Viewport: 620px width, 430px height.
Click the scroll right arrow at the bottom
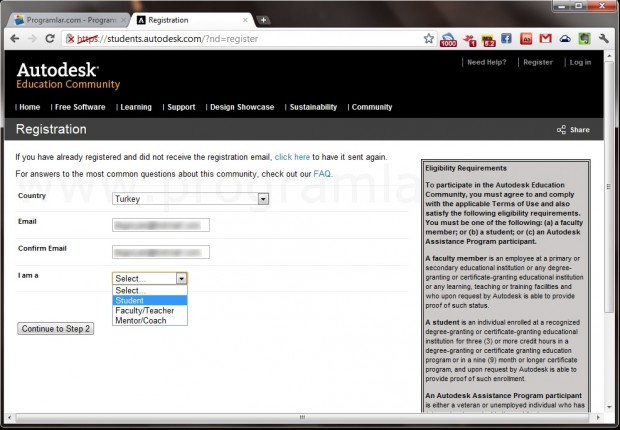tap(598, 417)
